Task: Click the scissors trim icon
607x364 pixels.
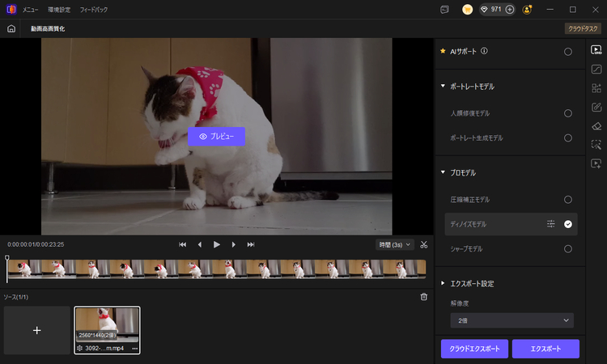Action: (x=424, y=245)
